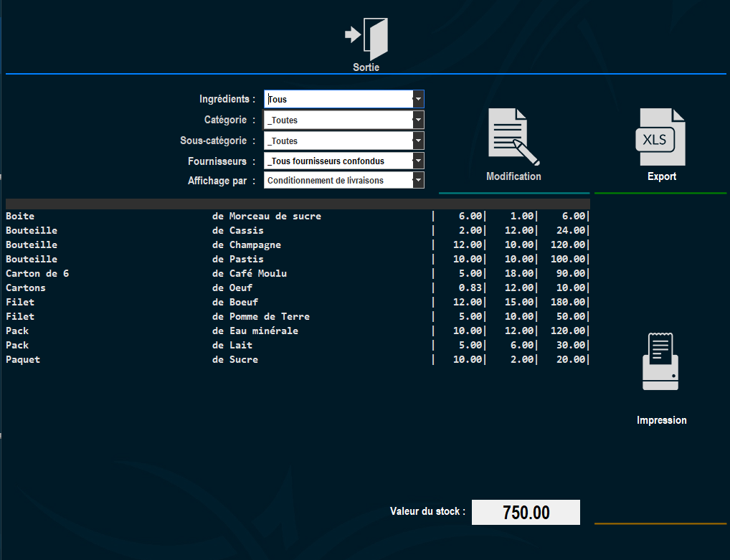Click the Ingrédients : label

coord(227,99)
